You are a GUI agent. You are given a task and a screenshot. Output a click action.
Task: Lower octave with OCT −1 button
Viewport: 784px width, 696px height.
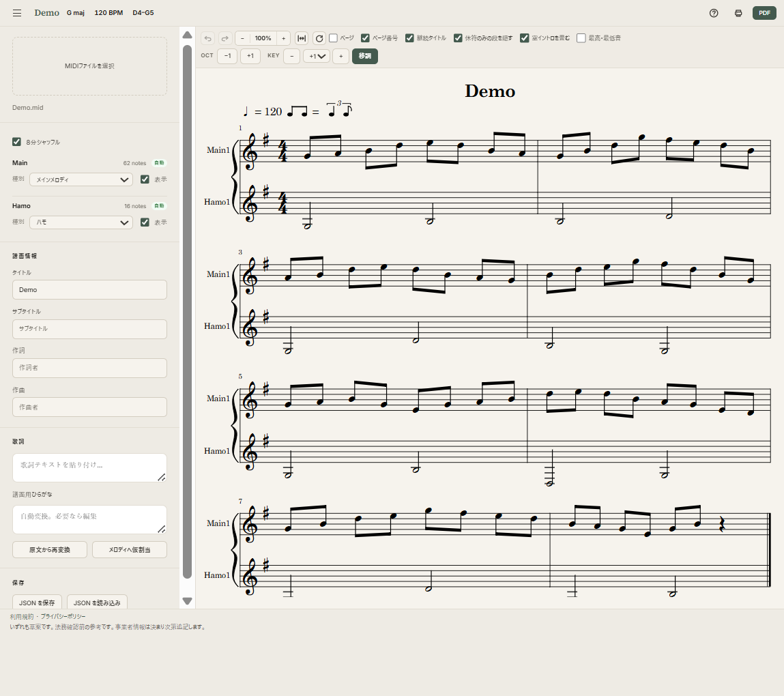coord(227,56)
